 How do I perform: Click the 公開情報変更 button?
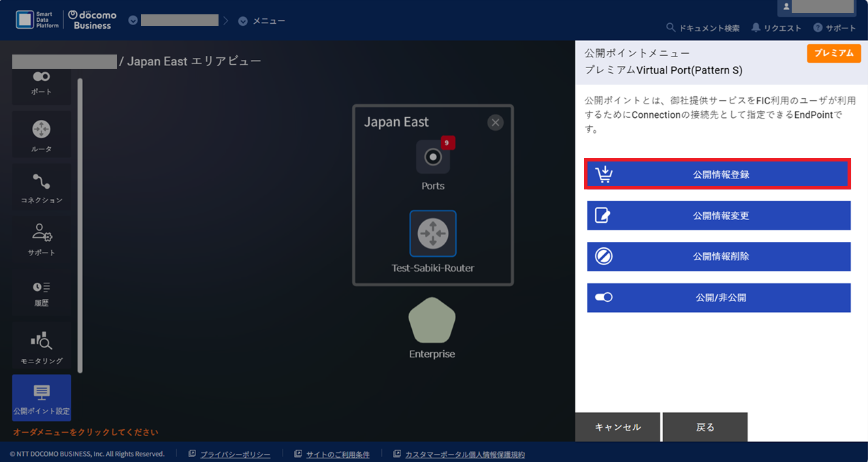tap(718, 215)
